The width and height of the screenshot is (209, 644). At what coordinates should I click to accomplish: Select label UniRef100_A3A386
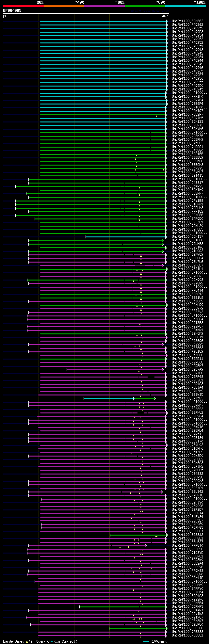[187, 628]
